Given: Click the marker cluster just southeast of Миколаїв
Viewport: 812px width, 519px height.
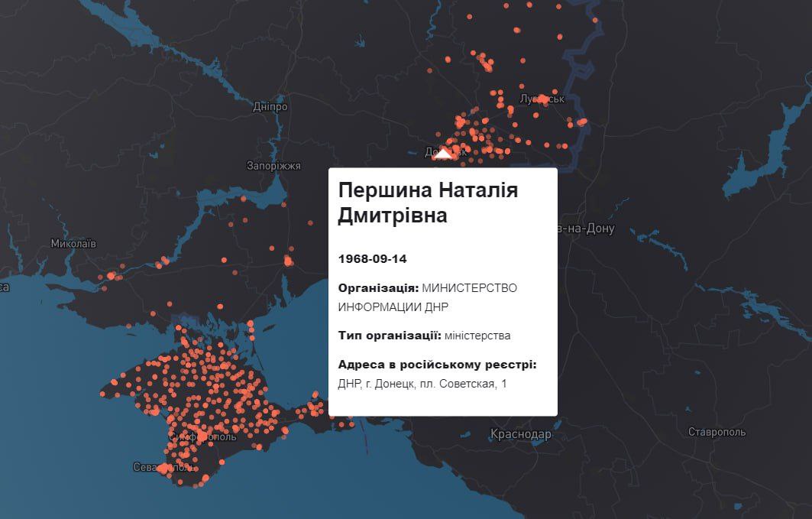Looking at the screenshot, I should point(112,276).
